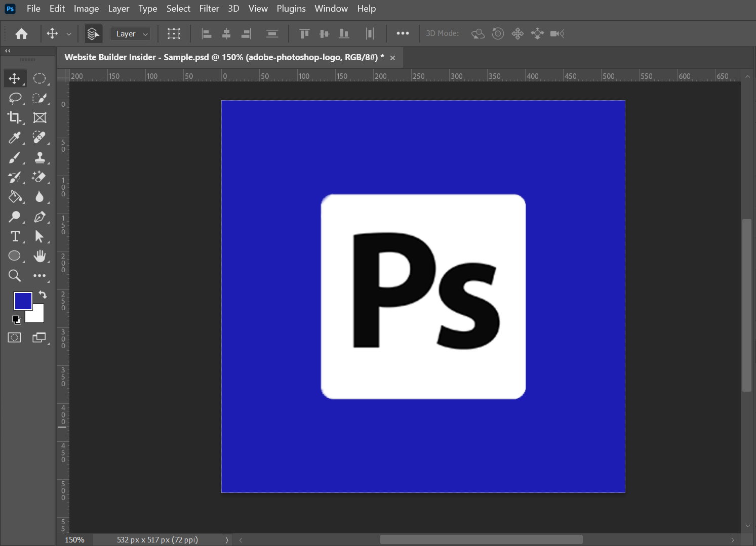Choose the Crop tool

(x=14, y=118)
